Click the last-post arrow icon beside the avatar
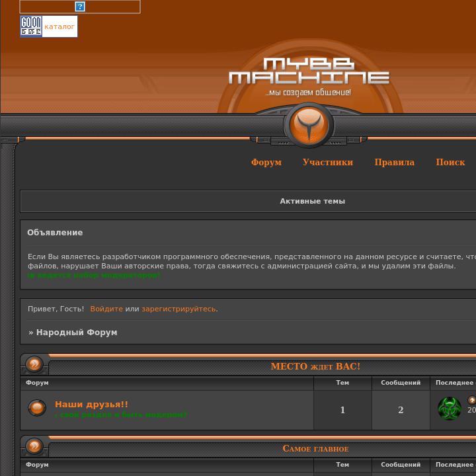476x476 pixels. tap(472, 400)
